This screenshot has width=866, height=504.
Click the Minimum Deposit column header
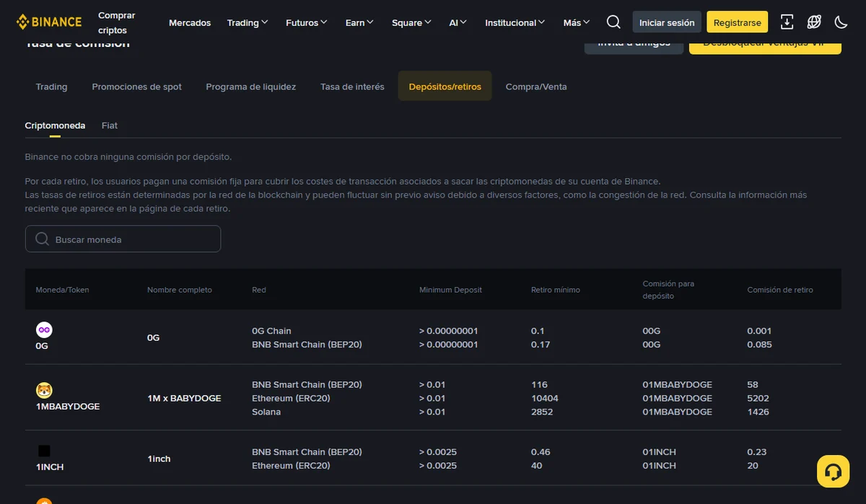pos(450,290)
